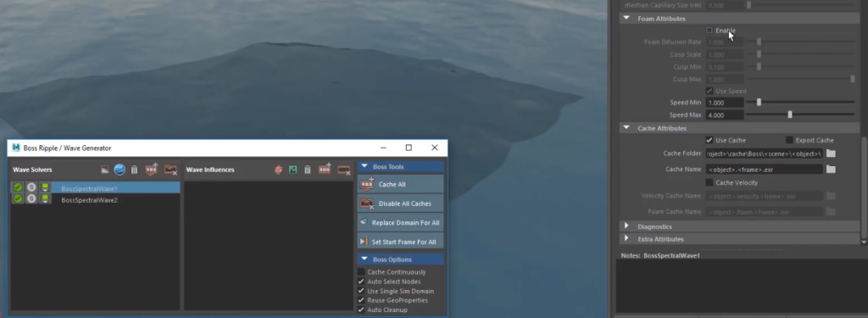This screenshot has width=868, height=318.
Task: Select BossSpectralWave2 in solver list
Action: [89, 200]
